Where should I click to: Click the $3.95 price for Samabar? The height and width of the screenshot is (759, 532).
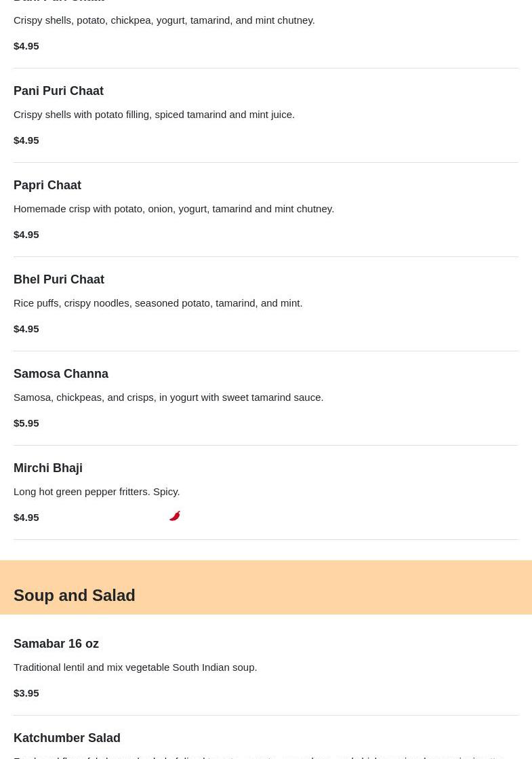[x=26, y=693]
